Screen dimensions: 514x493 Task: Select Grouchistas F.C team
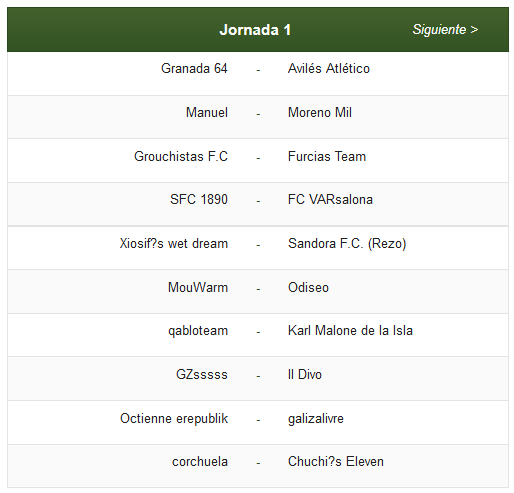coord(181,156)
